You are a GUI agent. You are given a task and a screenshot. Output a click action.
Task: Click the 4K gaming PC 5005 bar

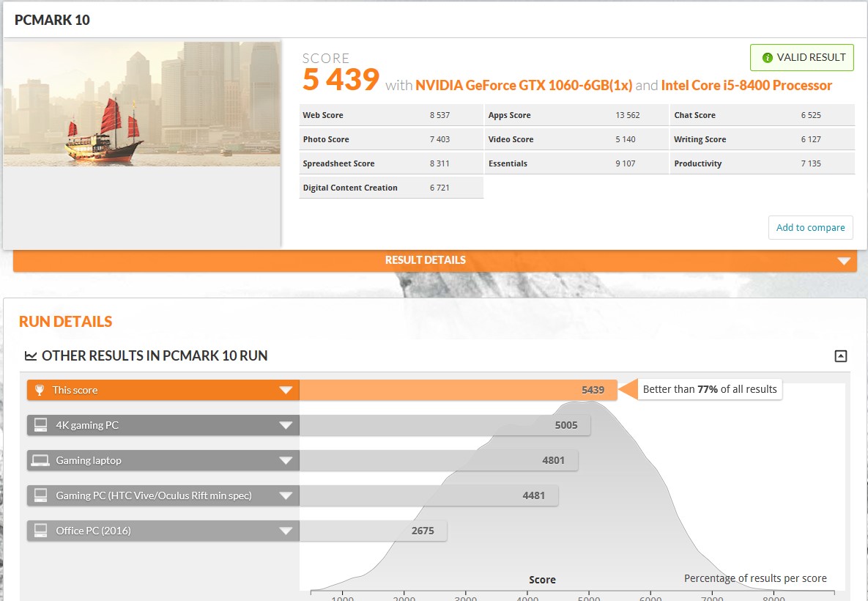pos(445,425)
